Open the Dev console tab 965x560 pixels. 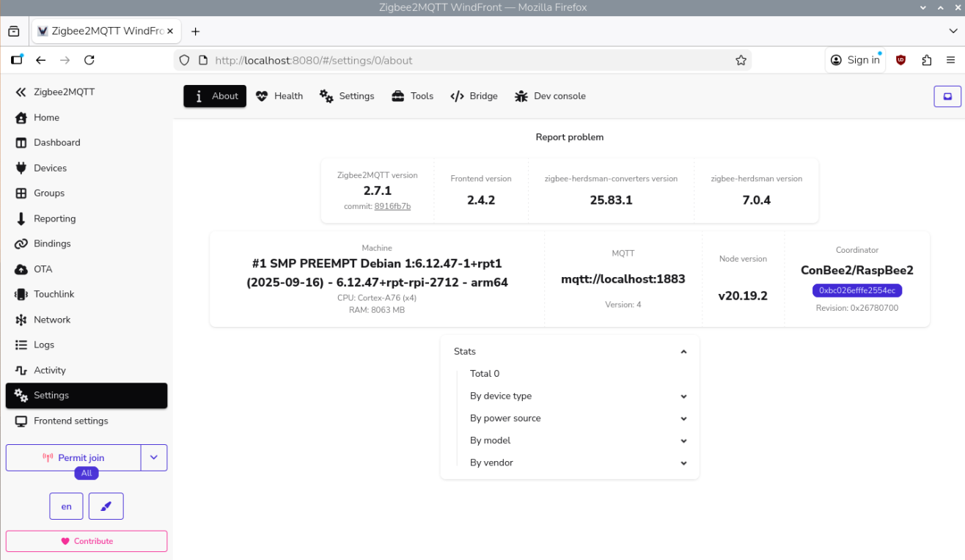coord(550,96)
